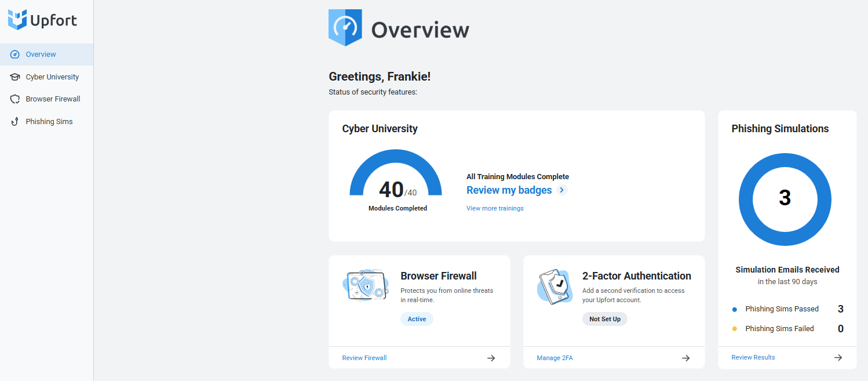Click the 40/40 modules progress gauge

click(396, 173)
